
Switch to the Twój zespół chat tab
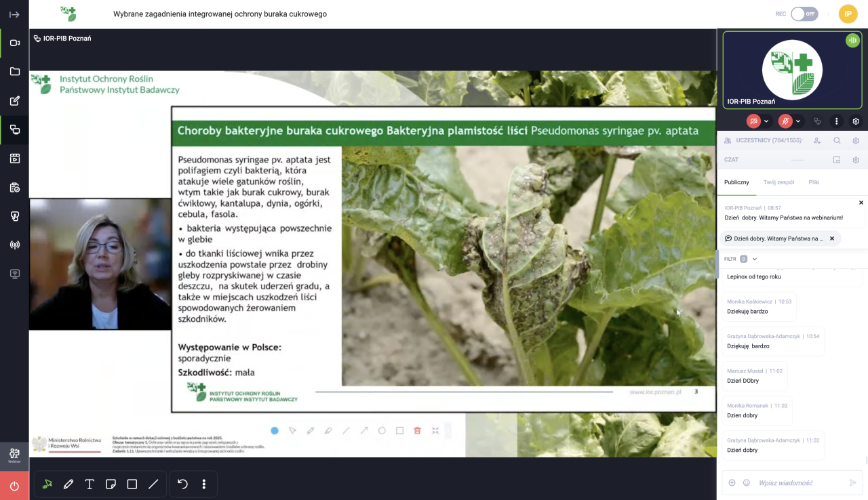click(x=778, y=182)
